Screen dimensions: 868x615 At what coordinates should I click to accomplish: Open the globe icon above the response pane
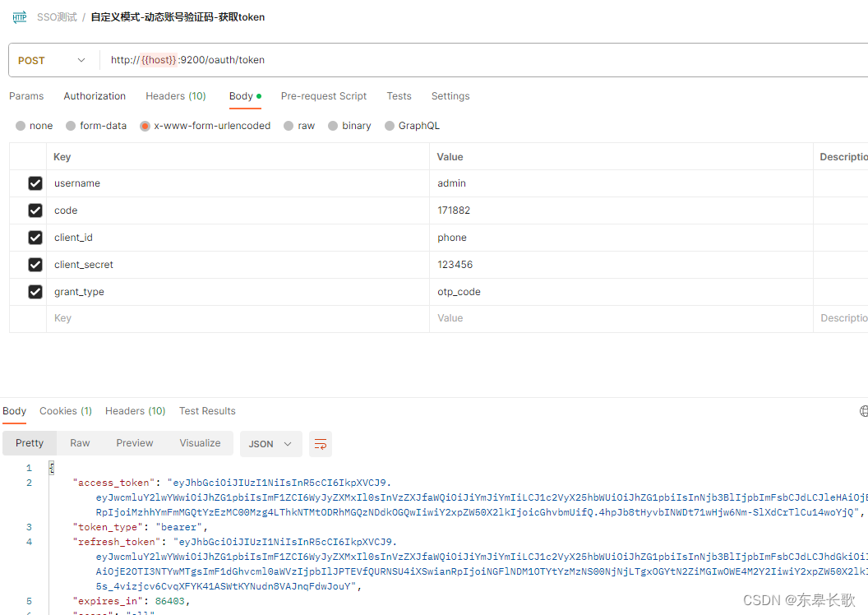pos(863,410)
